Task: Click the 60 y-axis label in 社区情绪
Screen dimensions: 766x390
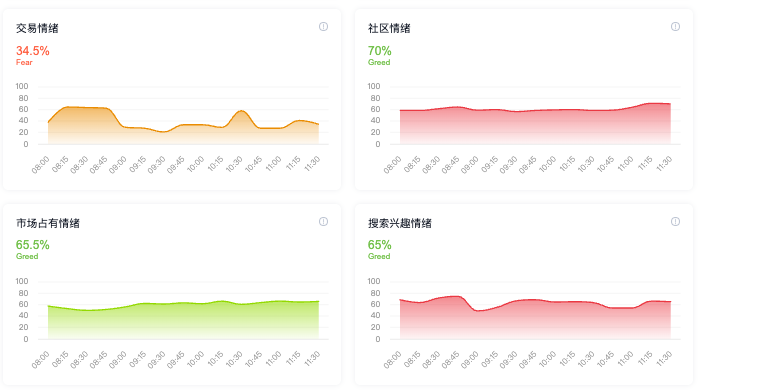Action: click(x=375, y=109)
